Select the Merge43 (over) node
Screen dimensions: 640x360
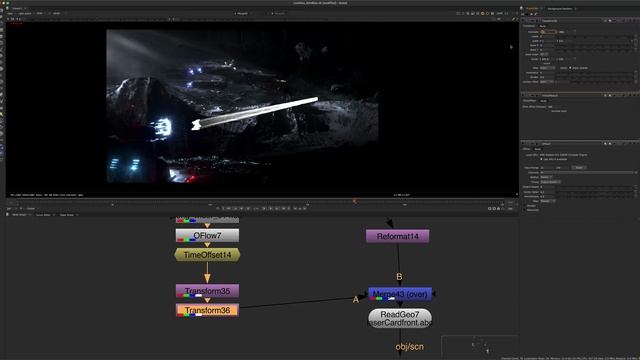click(400, 294)
